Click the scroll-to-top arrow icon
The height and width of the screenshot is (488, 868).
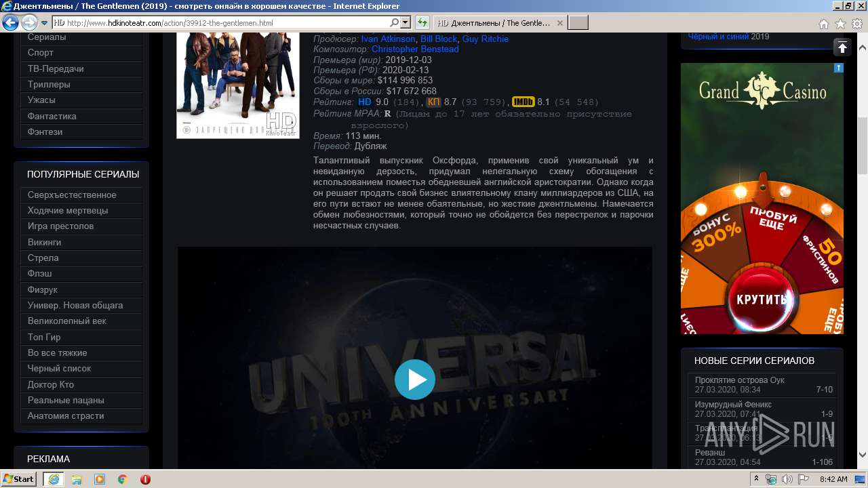click(x=842, y=47)
